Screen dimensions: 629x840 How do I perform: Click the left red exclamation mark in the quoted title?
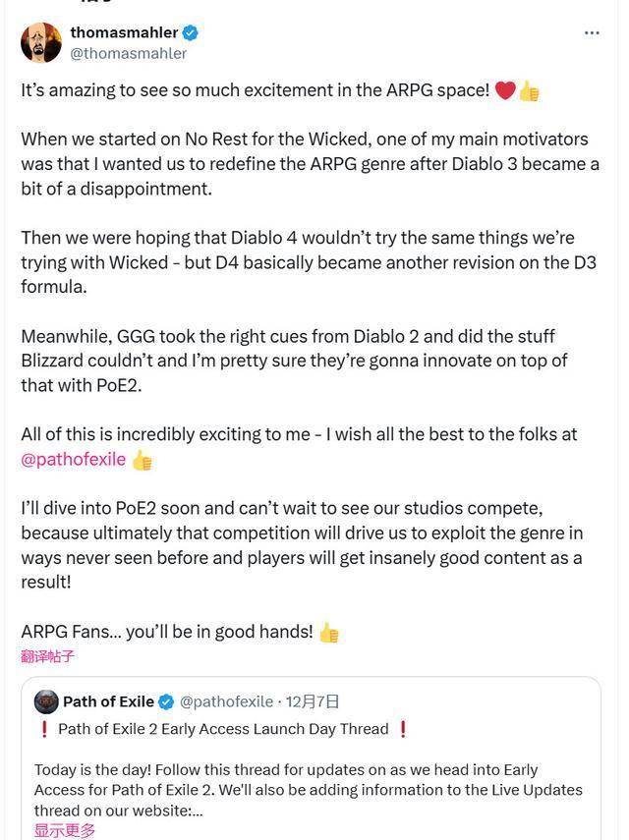[x=44, y=729]
